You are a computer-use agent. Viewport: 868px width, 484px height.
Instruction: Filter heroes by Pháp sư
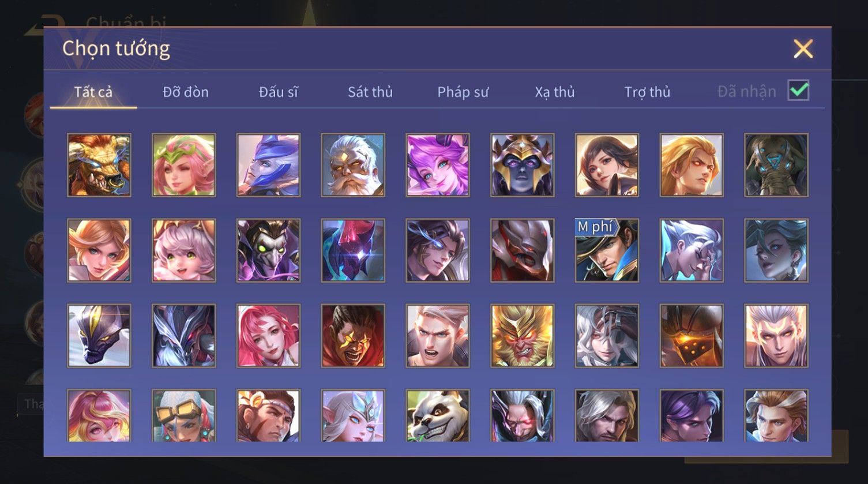[x=463, y=92]
